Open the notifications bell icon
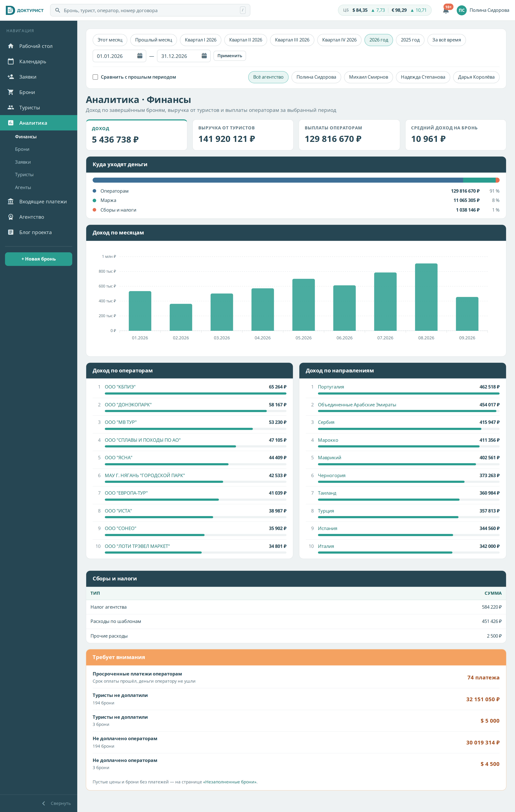Image resolution: width=515 pixels, height=812 pixels. pyautogui.click(x=445, y=10)
